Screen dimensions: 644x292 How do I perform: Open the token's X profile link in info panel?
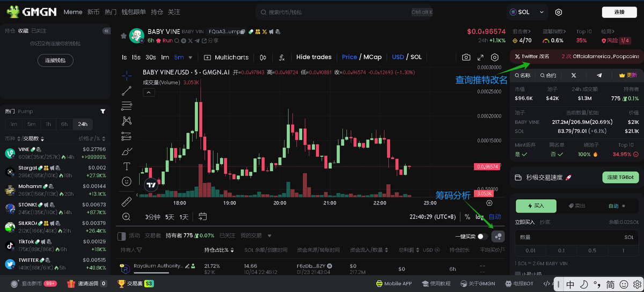(574, 75)
